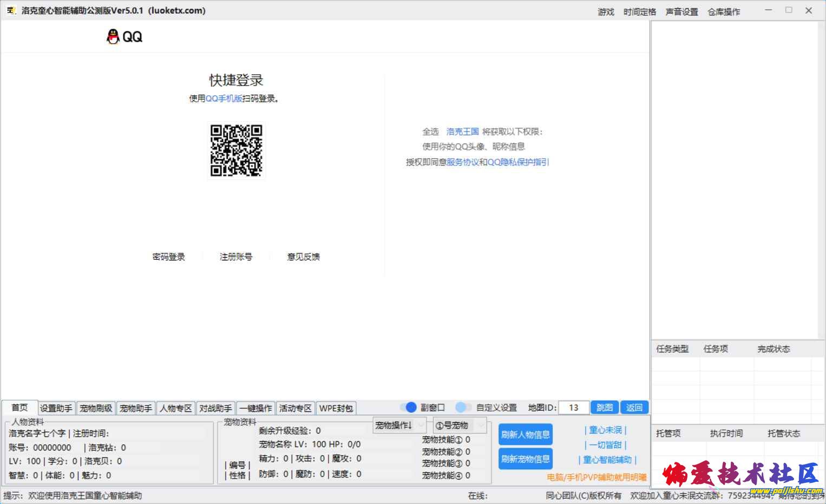Toggle the 副窗口 switch
The image size is (826, 504).
tap(409, 407)
